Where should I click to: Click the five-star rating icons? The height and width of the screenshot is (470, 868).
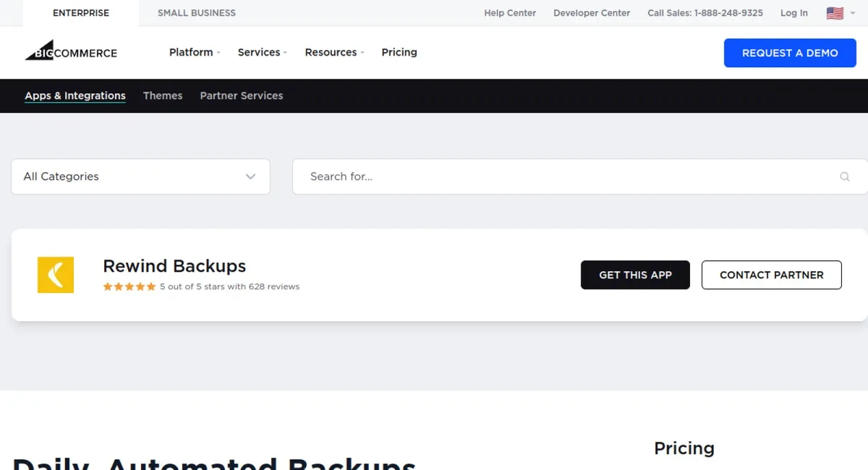(x=129, y=286)
